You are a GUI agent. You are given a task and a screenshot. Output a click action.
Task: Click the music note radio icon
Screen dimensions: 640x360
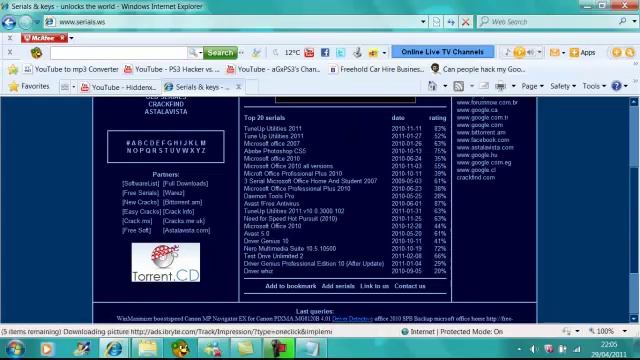click(507, 52)
